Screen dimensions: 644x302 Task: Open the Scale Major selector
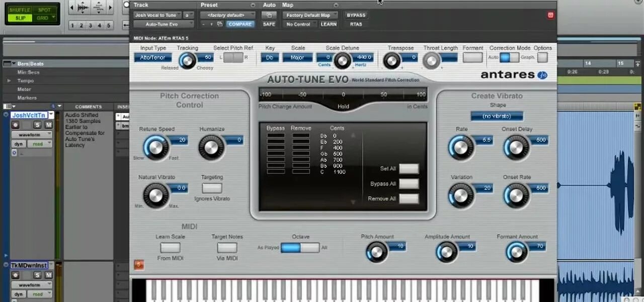[297, 57]
